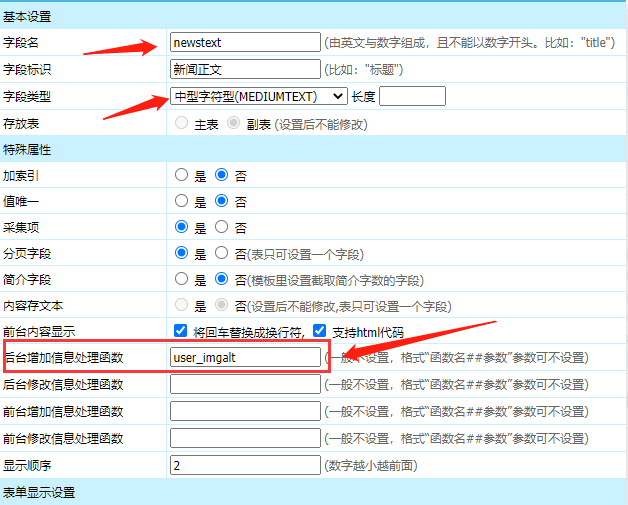Click the format hint beside 前台修改信息处理函数
This screenshot has height=505, width=628.
pyautogui.click(x=457, y=439)
